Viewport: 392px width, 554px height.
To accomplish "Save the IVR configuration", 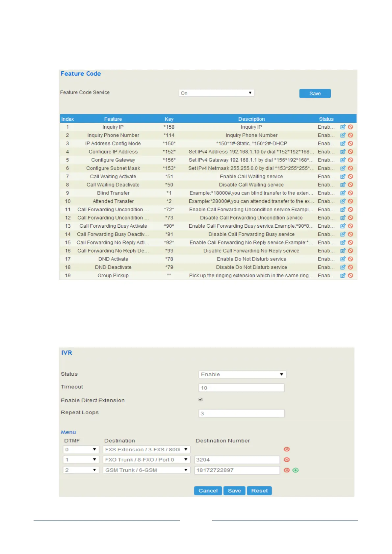I will 234,491.
